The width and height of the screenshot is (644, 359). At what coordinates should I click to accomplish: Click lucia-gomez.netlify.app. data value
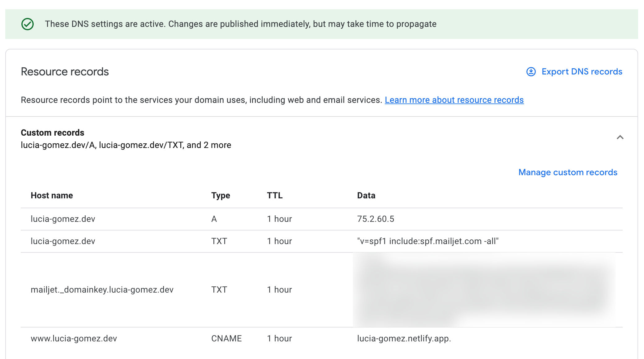point(404,339)
